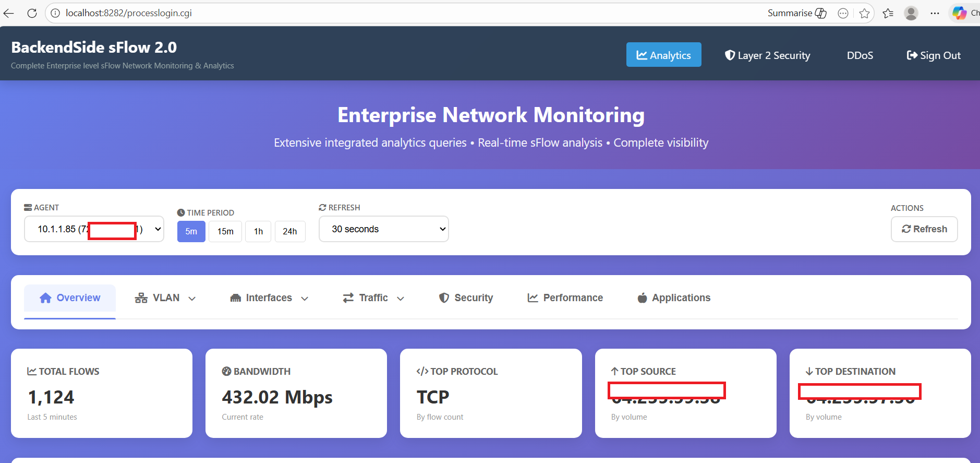Switch to the Security tab
This screenshot has height=463, width=980.
coord(466,298)
